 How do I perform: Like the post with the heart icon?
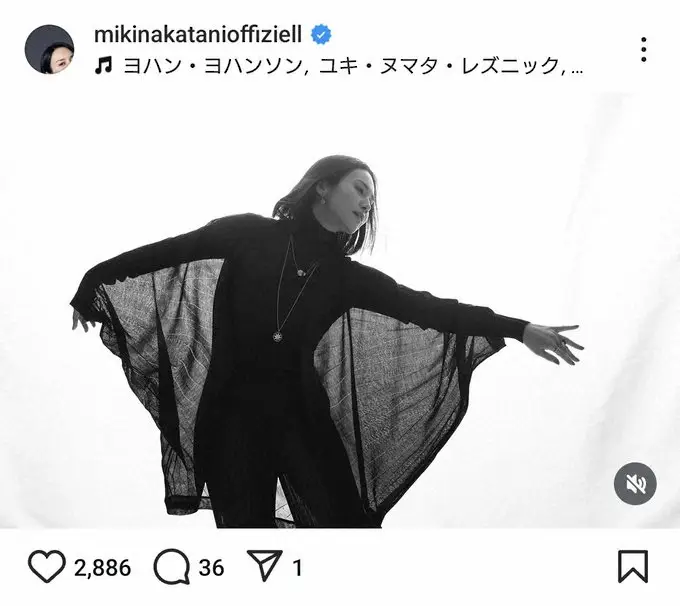click(47, 567)
